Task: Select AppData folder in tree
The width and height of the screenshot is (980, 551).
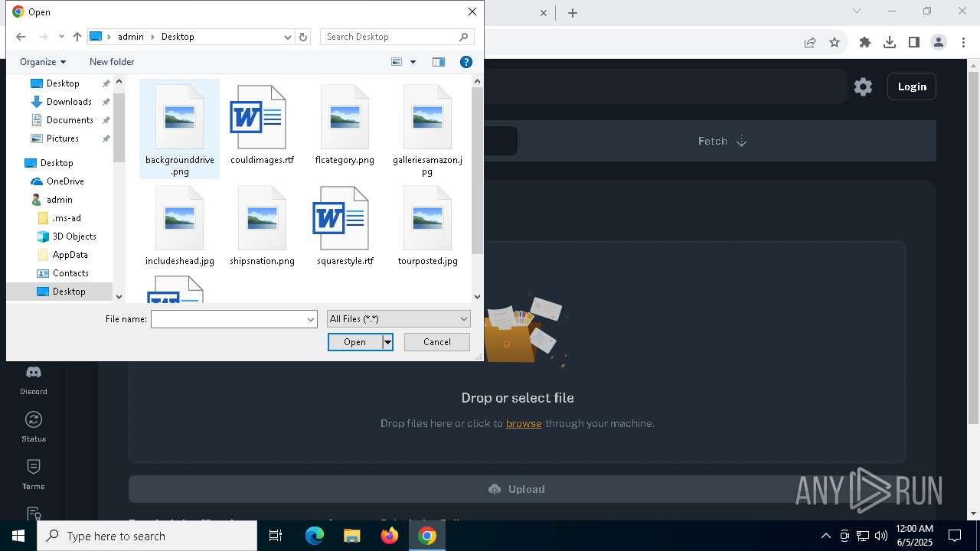Action: (70, 255)
